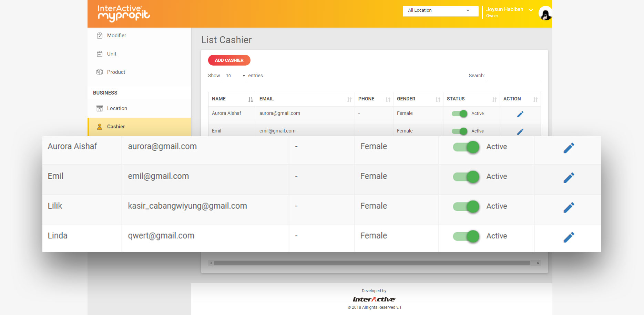Expand the show entries count dropdown
The width and height of the screenshot is (644, 315).
pyautogui.click(x=234, y=76)
